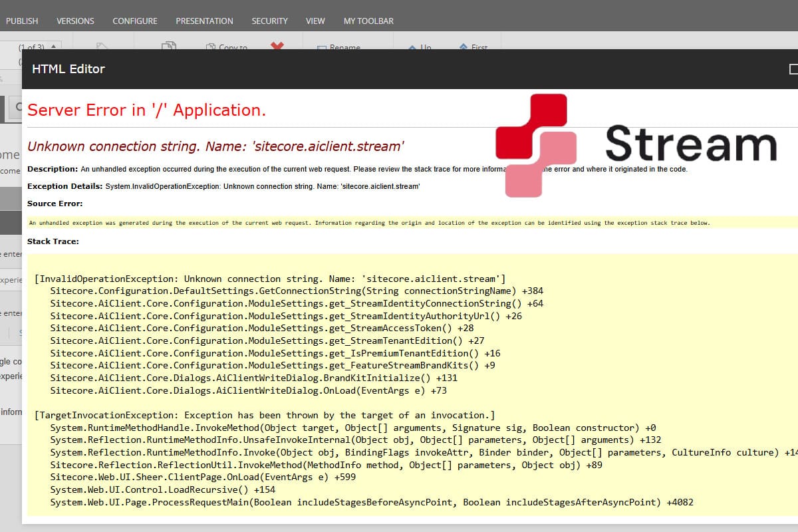This screenshot has width=798, height=532.
Task: Click the unhandled exception source error box
Action: pos(412,222)
